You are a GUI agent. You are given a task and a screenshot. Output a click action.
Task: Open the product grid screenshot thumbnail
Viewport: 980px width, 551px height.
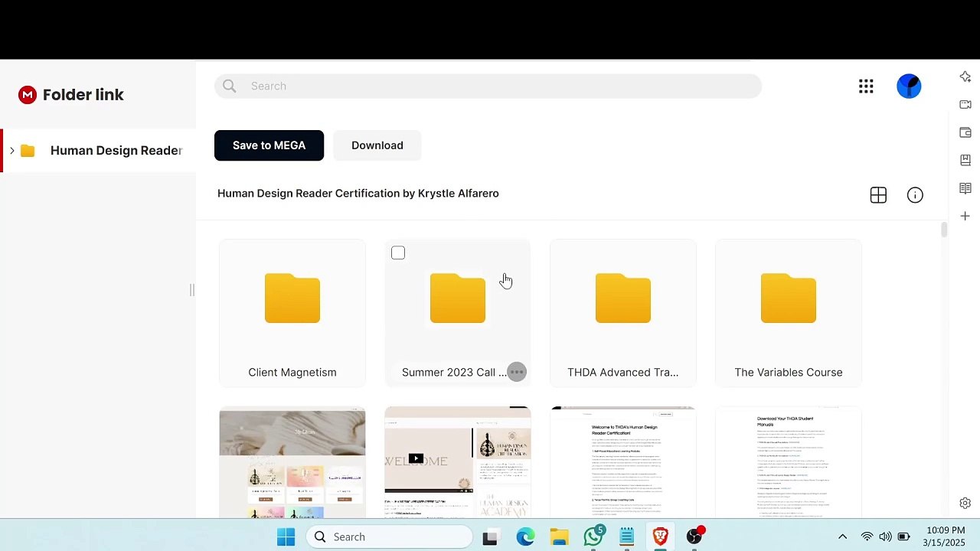click(x=292, y=462)
